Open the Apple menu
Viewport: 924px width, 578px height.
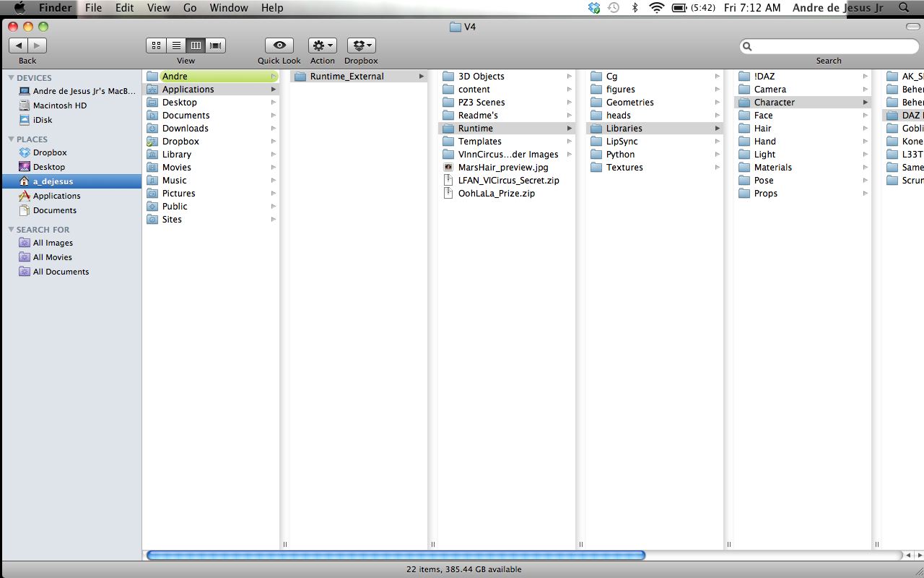[x=19, y=8]
